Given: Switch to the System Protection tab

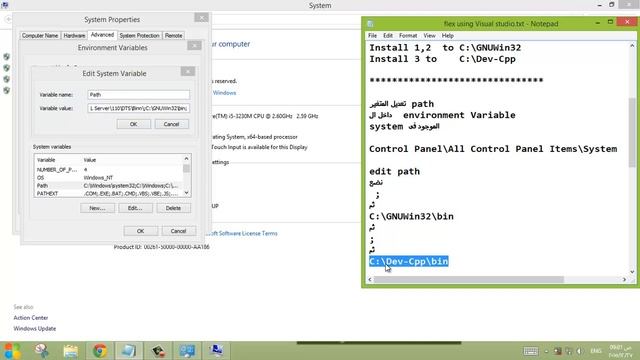Looking at the screenshot, I should point(140,36).
